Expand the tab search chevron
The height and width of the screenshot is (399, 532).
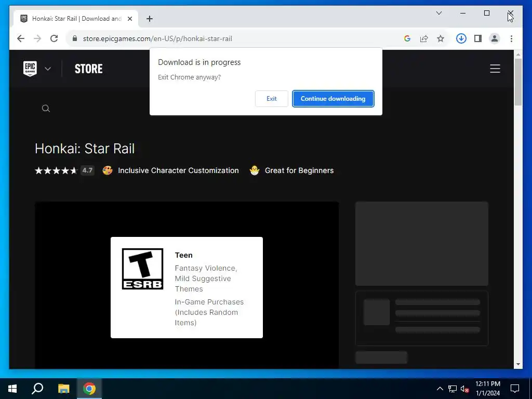[x=439, y=13]
